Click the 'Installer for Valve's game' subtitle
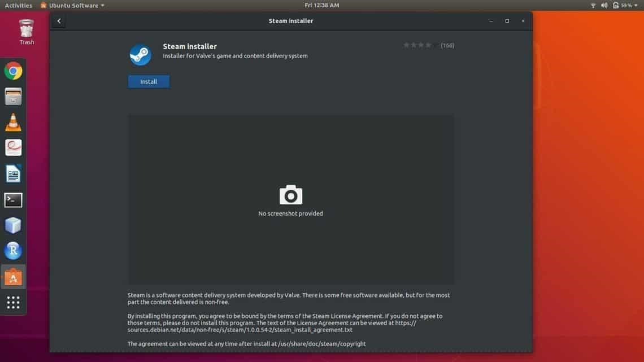644x362 pixels. (x=235, y=56)
